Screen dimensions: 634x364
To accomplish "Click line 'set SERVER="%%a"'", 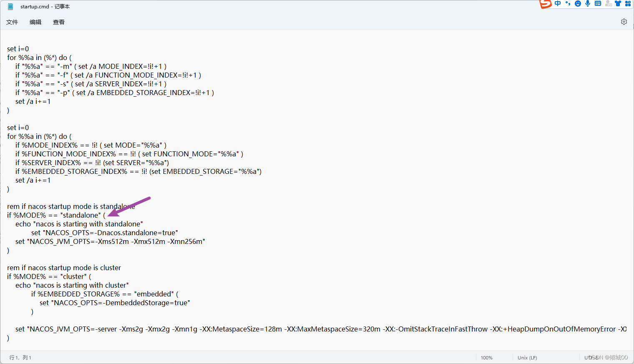I will (x=92, y=163).
